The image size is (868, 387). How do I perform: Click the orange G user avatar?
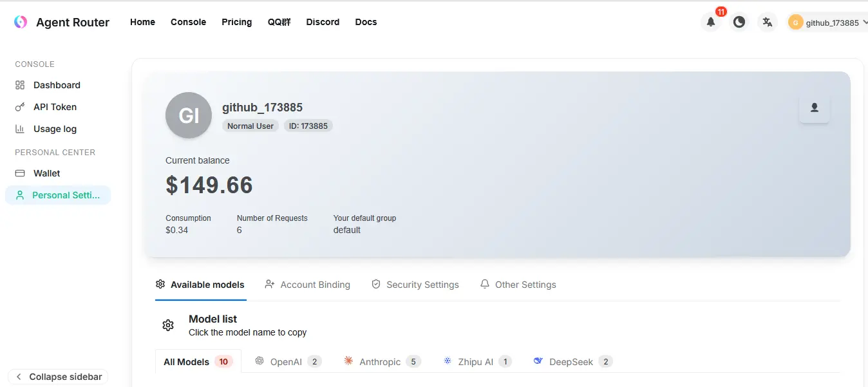pos(795,23)
